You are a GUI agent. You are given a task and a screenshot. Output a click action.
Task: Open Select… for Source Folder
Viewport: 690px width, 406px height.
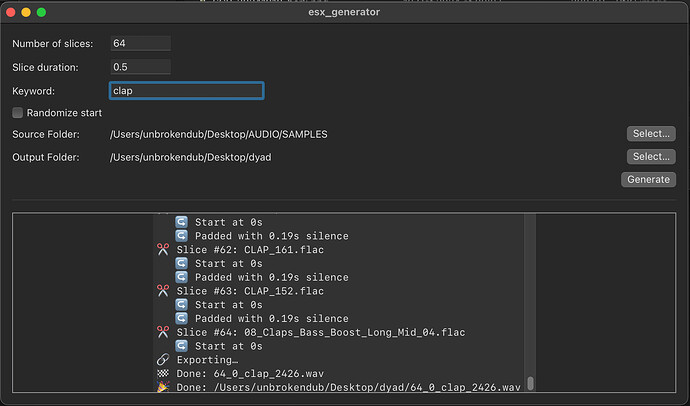650,134
